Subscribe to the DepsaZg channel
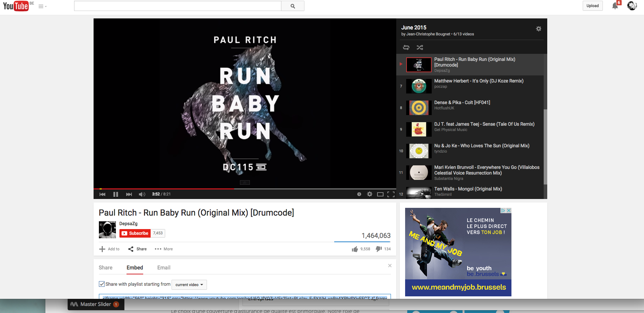The image size is (644, 313). pyautogui.click(x=135, y=233)
